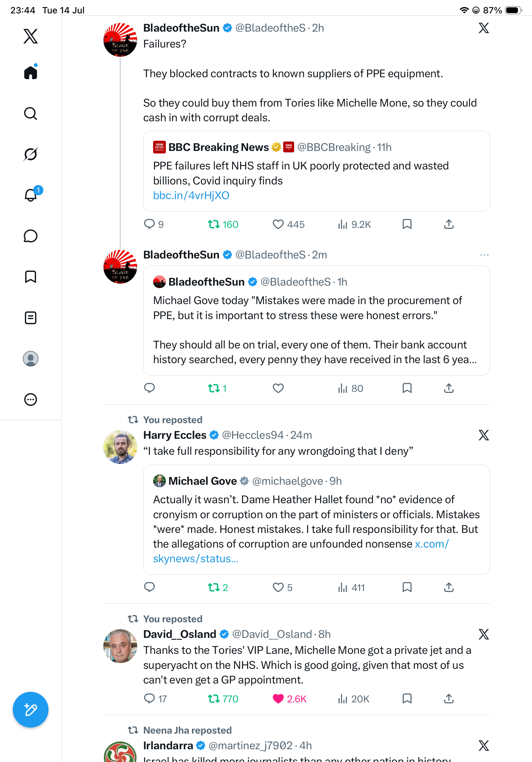Open Lists icon in sidebar
This screenshot has width=532, height=762.
[31, 318]
